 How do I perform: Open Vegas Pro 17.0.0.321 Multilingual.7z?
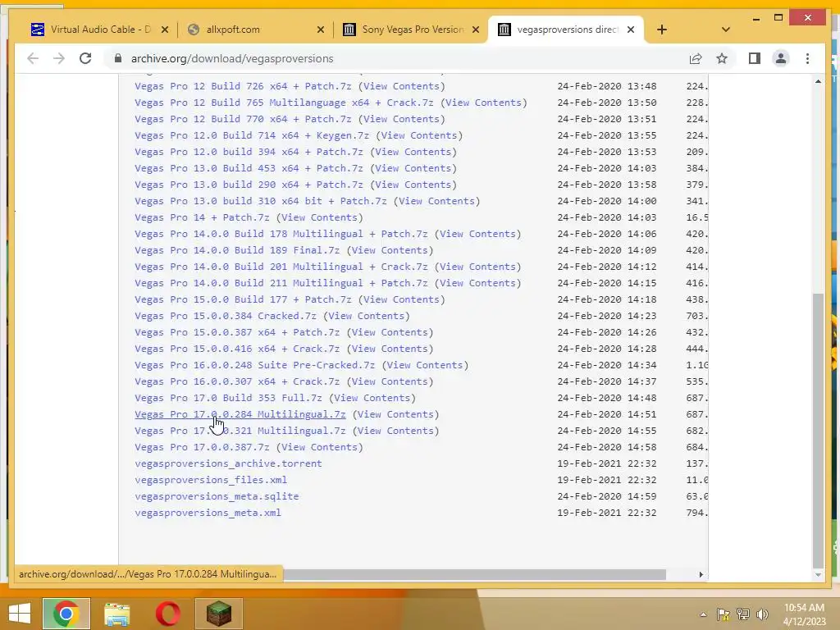point(240,431)
